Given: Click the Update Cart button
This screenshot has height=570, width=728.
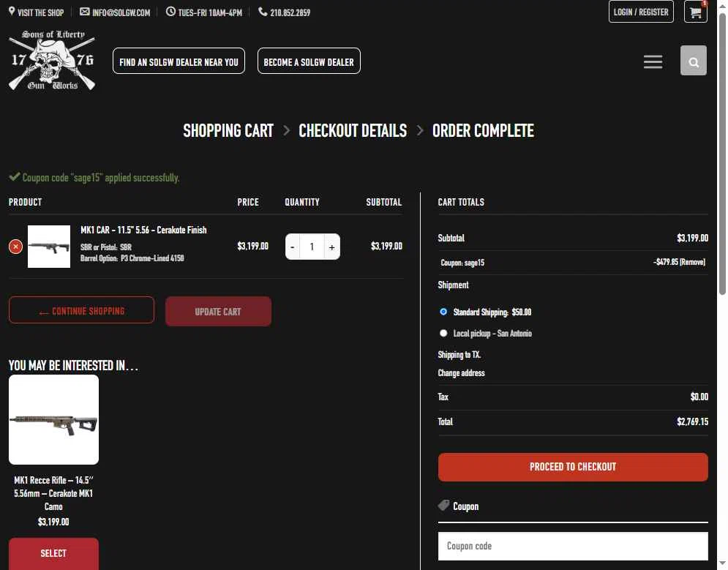Looking at the screenshot, I should pos(218,312).
